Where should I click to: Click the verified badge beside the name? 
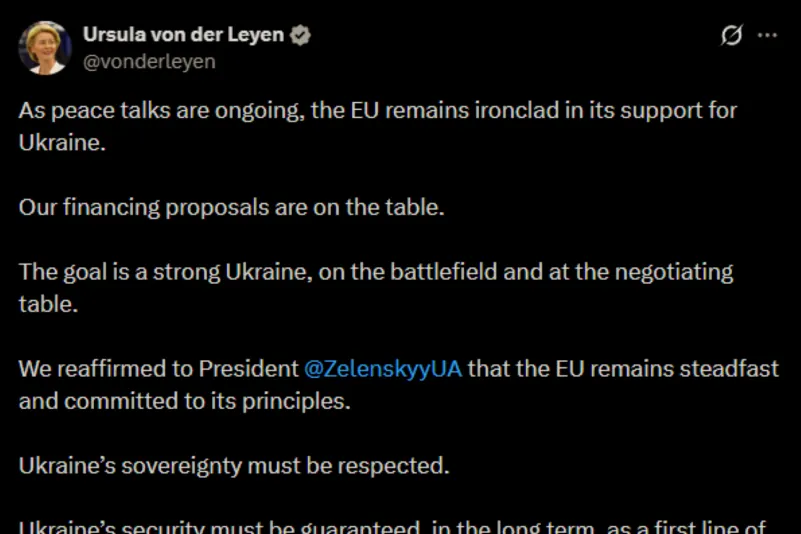click(301, 36)
